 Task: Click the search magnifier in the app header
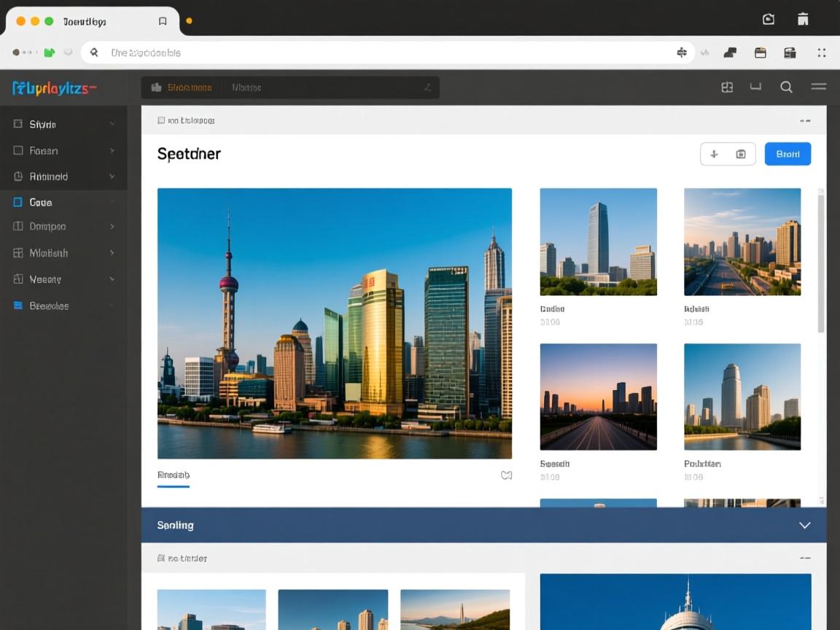tap(786, 87)
